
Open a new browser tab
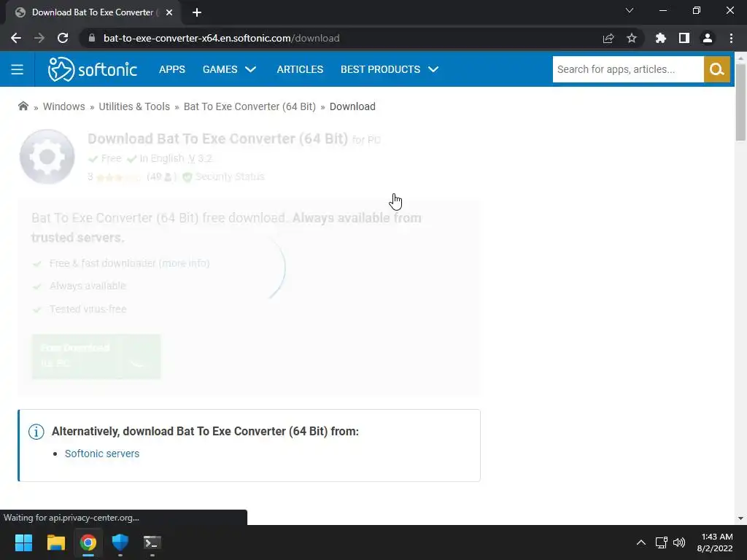196,12
